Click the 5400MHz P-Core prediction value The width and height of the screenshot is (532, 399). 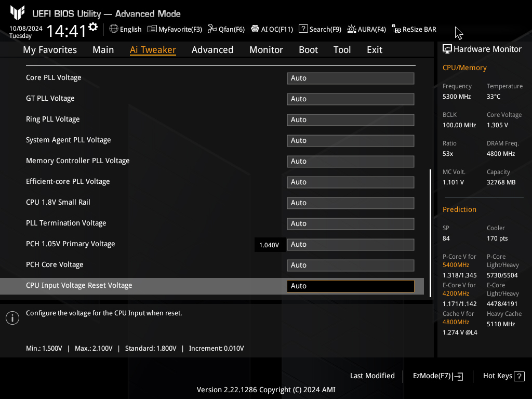456,265
